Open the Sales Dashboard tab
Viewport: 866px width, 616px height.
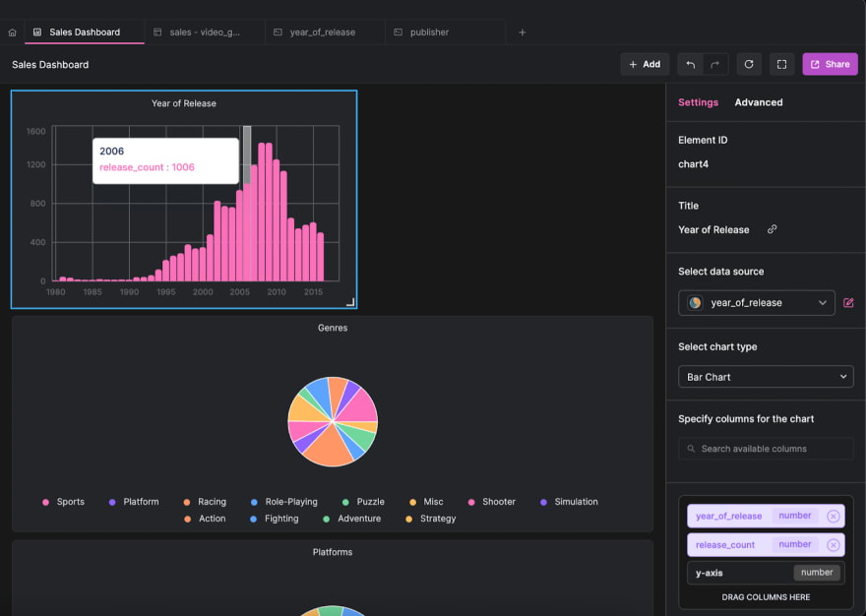pos(84,32)
